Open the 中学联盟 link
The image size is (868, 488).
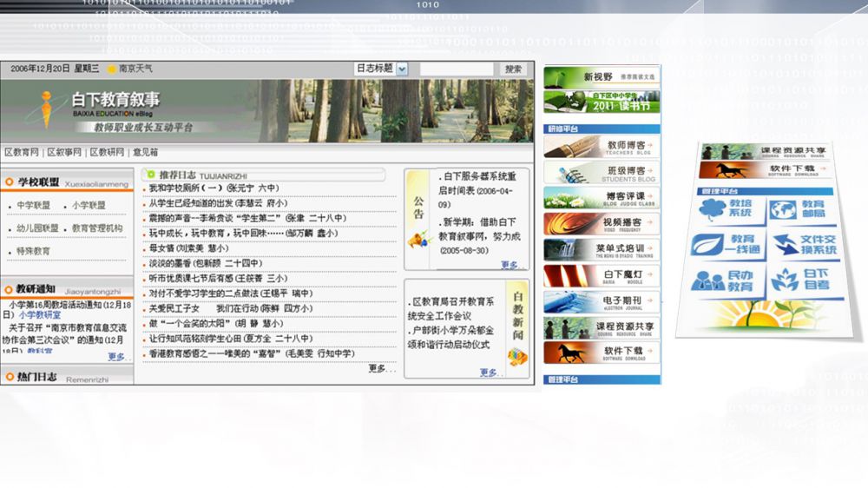(34, 206)
